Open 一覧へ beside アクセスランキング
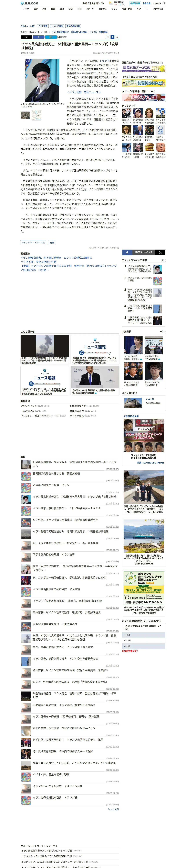This screenshot has width=186, height=868. (162, 260)
